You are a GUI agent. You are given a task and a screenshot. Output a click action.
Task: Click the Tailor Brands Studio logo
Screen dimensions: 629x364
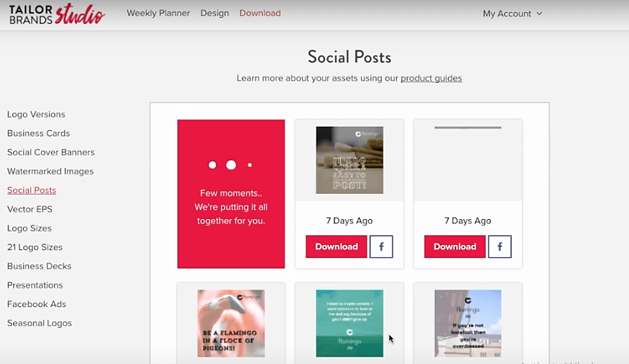(57, 14)
